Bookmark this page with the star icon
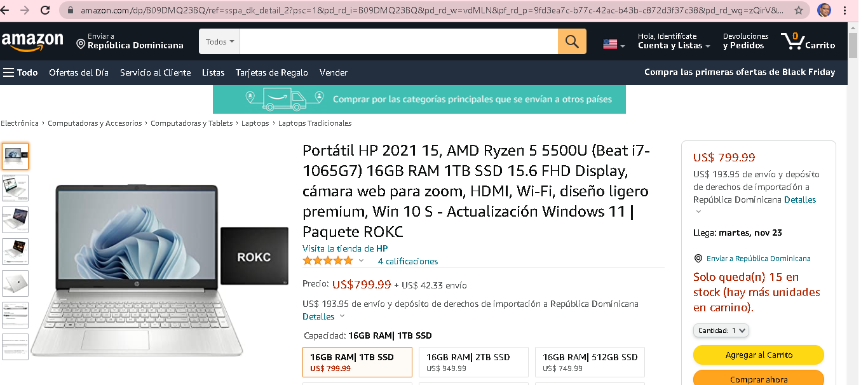The height and width of the screenshot is (385, 868). click(x=799, y=11)
